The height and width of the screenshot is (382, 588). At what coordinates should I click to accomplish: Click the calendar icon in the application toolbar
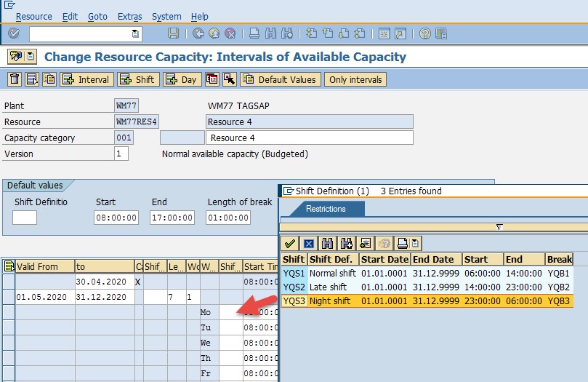pyautogui.click(x=212, y=79)
